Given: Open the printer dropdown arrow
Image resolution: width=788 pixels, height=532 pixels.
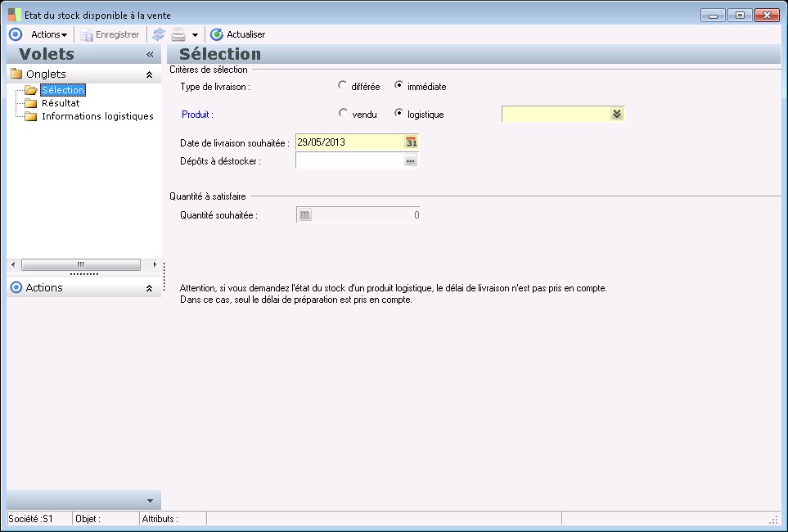Looking at the screenshot, I should 195,34.
